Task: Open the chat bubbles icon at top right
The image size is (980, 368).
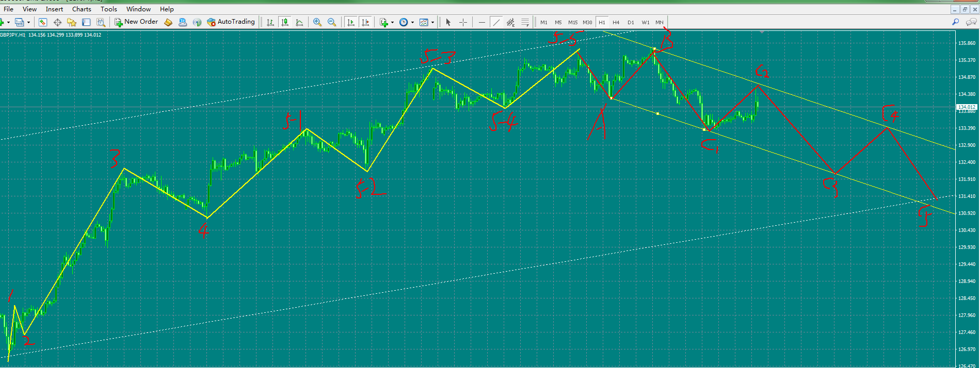Action: [971, 22]
